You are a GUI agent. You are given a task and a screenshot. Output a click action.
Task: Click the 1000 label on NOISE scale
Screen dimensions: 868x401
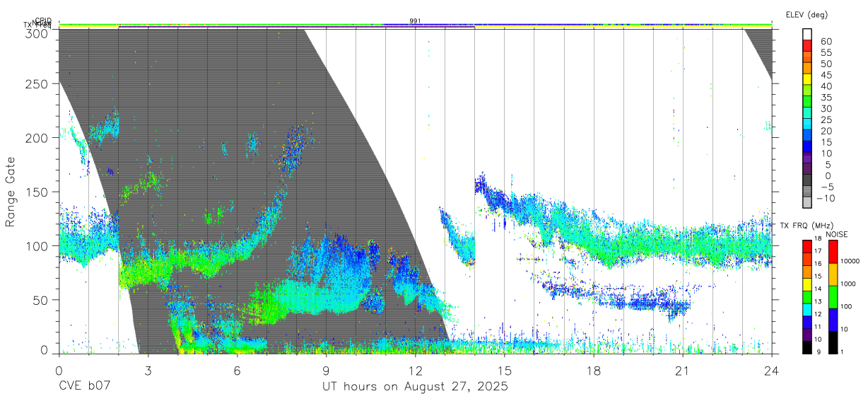850,284
